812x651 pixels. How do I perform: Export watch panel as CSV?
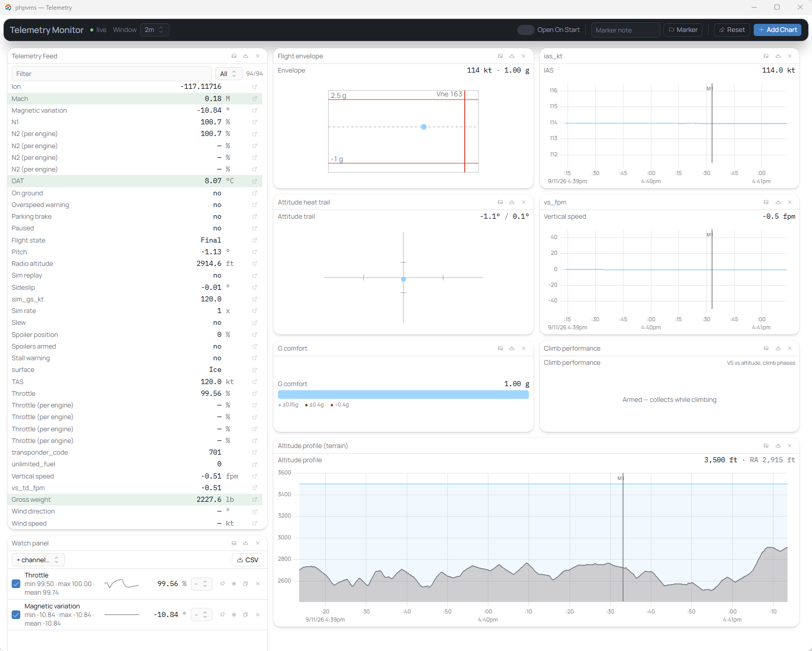[x=248, y=560]
